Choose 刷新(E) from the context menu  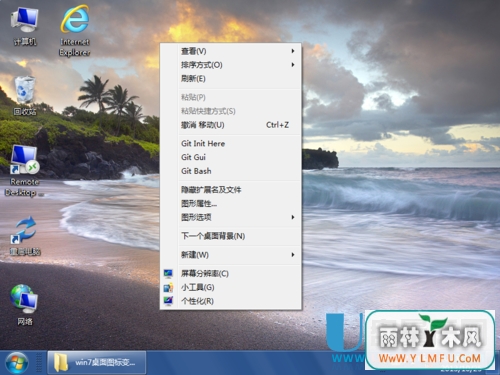click(231, 78)
